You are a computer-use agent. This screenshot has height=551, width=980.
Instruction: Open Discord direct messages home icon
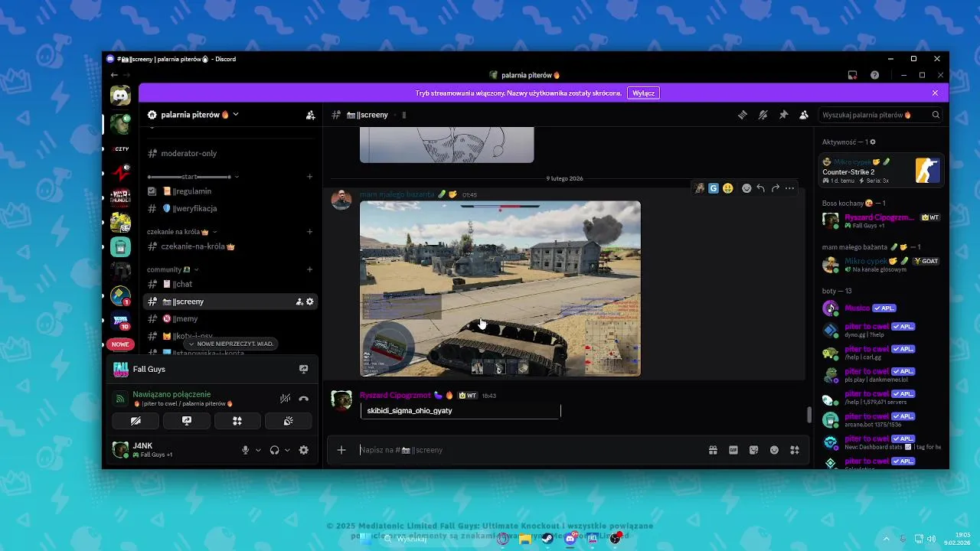tap(120, 95)
